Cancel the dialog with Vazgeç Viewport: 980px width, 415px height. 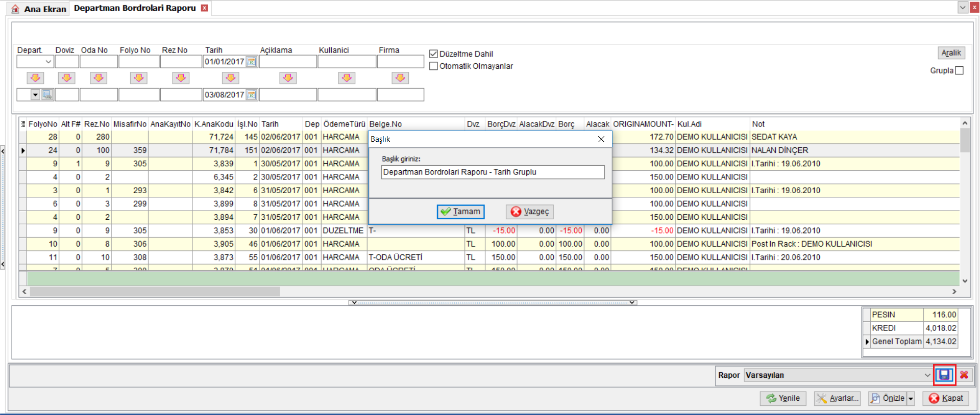pos(530,212)
